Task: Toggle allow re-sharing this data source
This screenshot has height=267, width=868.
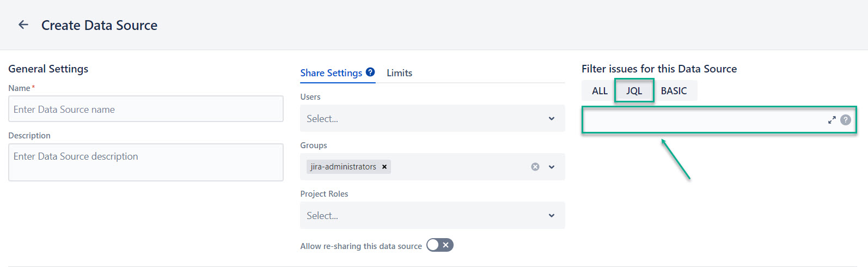Action: point(440,245)
